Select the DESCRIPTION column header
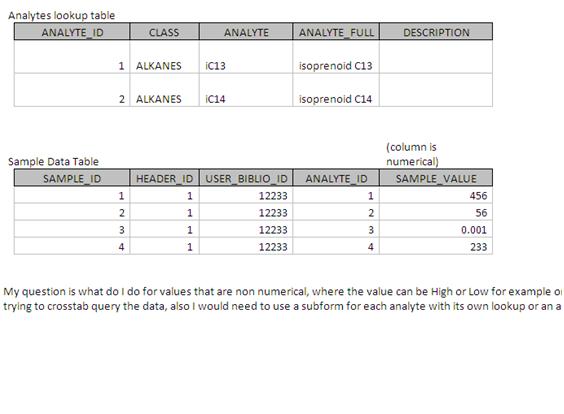 pos(436,32)
